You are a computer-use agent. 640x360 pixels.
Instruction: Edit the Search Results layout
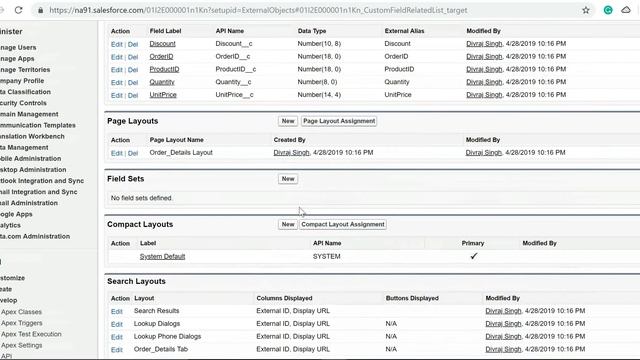(x=116, y=311)
